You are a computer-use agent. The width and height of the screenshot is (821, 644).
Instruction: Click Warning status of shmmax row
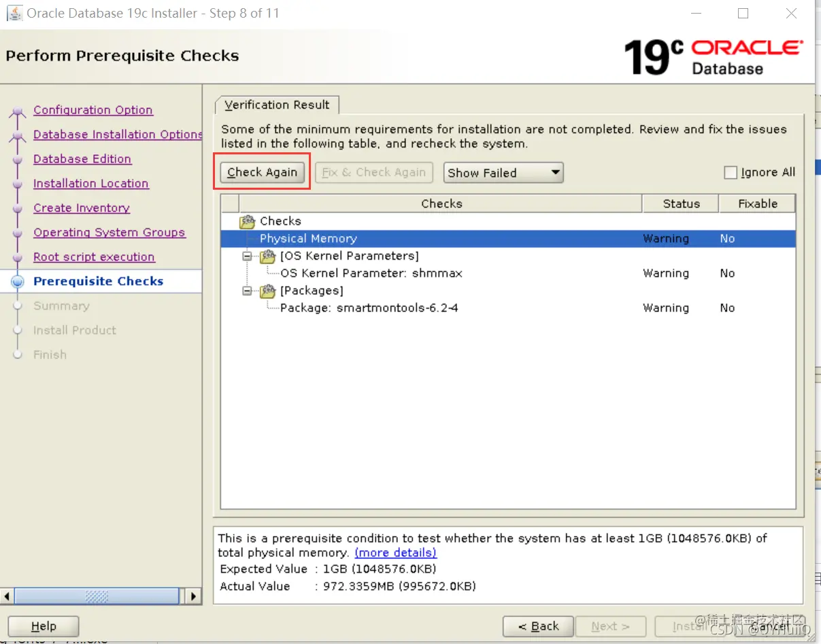(666, 273)
